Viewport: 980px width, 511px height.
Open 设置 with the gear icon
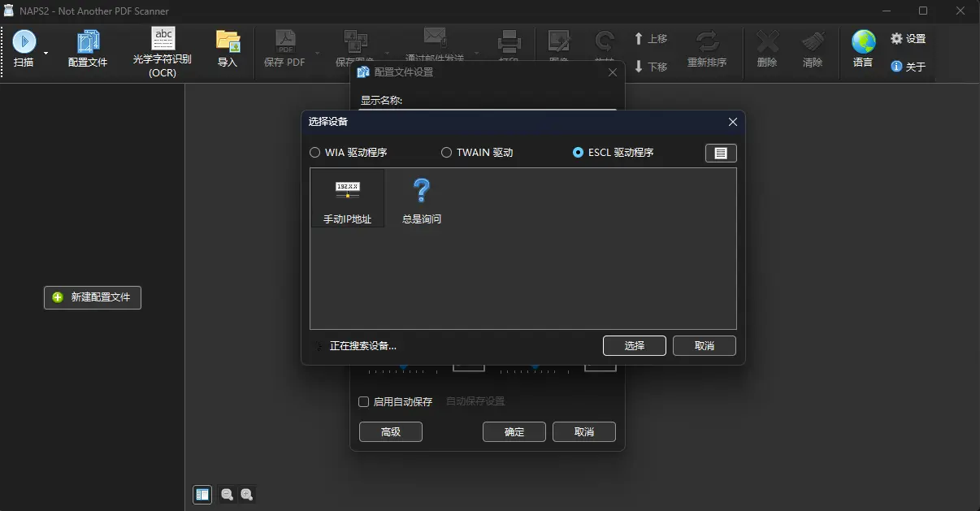[x=908, y=39]
